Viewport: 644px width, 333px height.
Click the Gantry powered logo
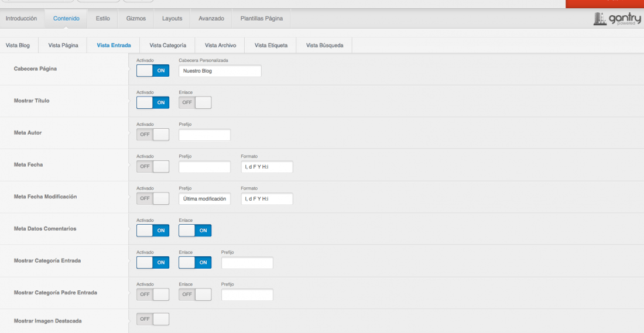click(617, 19)
